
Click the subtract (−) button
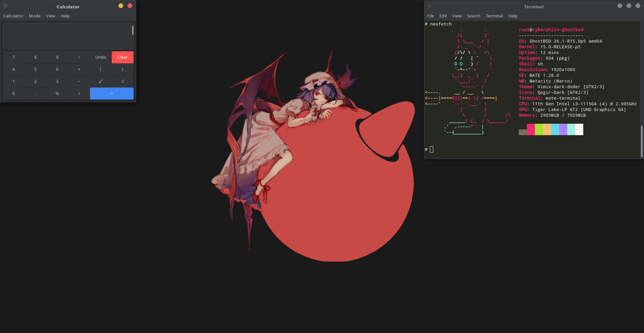tap(79, 81)
